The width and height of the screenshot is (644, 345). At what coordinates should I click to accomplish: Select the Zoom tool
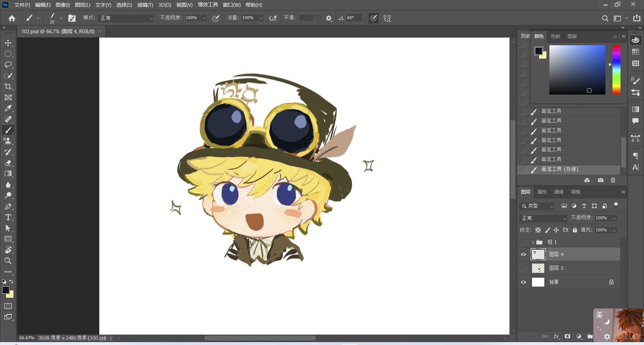click(x=8, y=261)
